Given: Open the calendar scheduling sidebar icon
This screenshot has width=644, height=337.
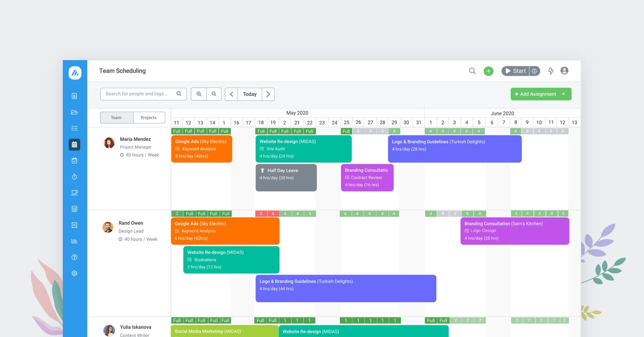Looking at the screenshot, I should click(74, 145).
